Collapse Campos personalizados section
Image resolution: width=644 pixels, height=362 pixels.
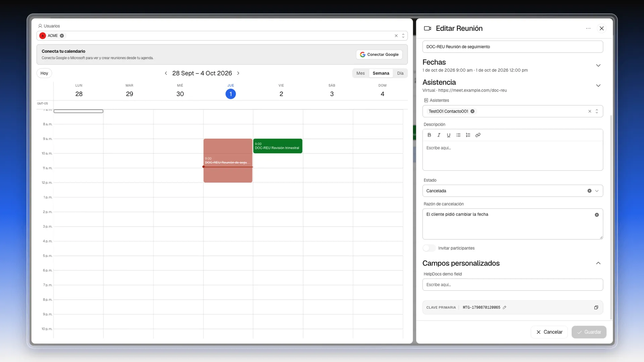598,263
